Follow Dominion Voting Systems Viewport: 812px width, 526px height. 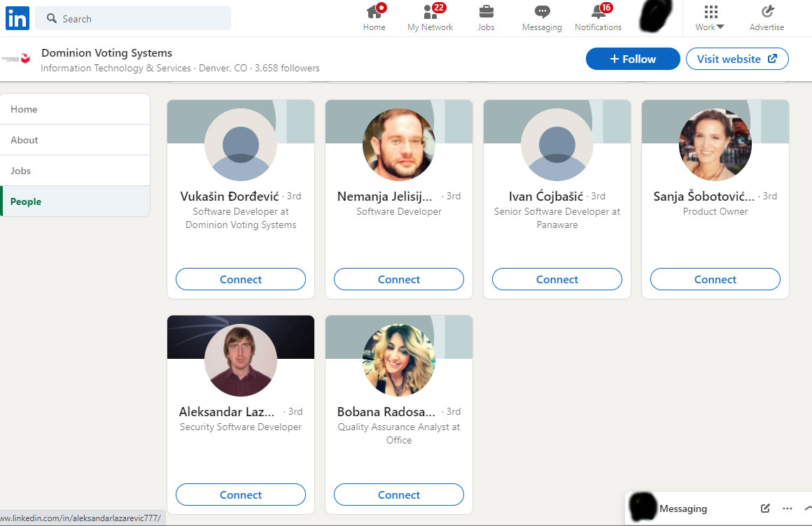[x=633, y=59]
